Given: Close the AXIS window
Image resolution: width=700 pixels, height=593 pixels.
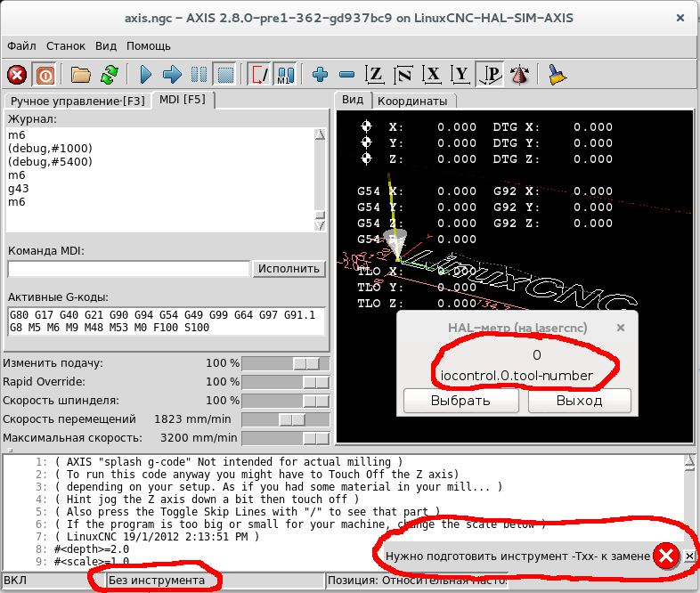Looking at the screenshot, I should click(x=680, y=18).
